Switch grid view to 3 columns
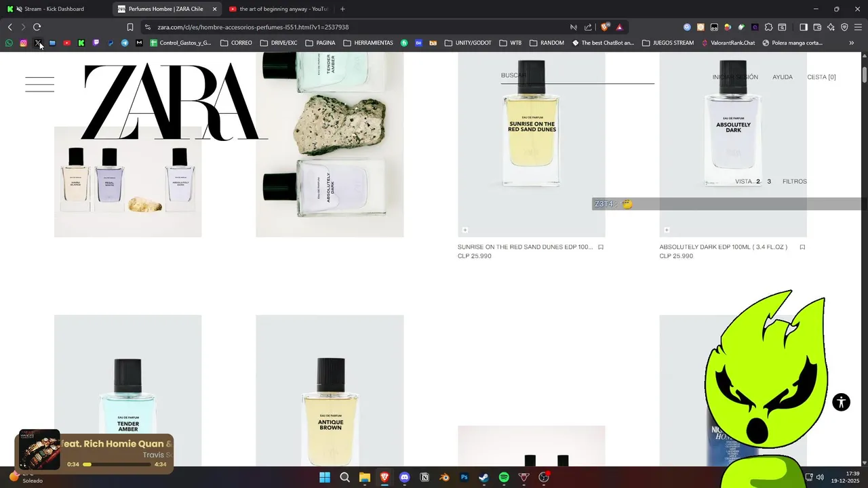868x488 pixels. [x=769, y=182]
